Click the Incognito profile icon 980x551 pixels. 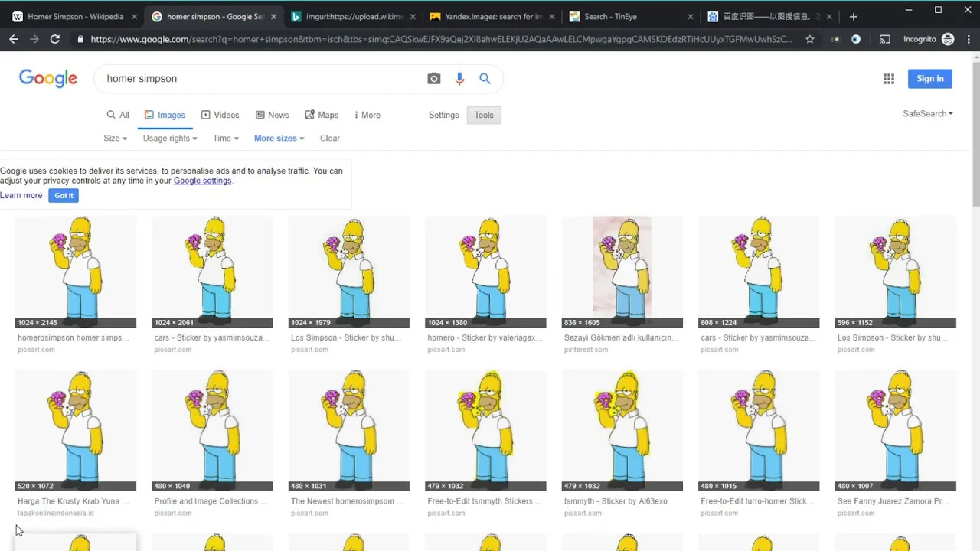point(948,39)
